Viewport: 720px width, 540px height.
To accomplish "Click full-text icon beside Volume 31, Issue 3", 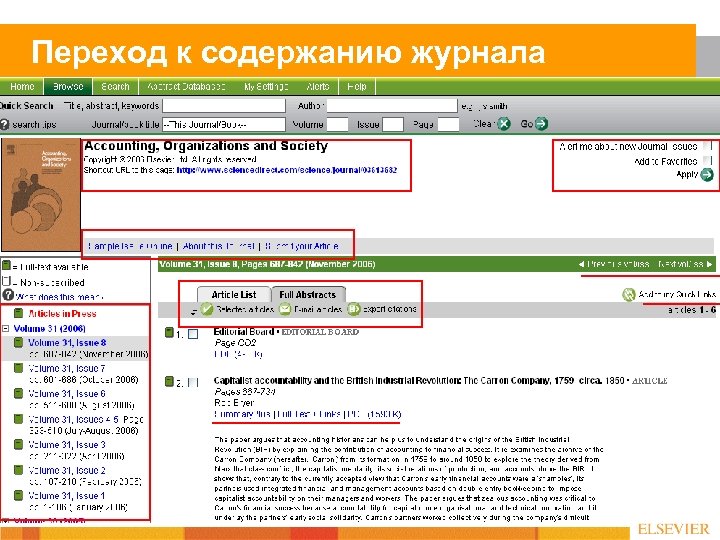I will (18, 444).
